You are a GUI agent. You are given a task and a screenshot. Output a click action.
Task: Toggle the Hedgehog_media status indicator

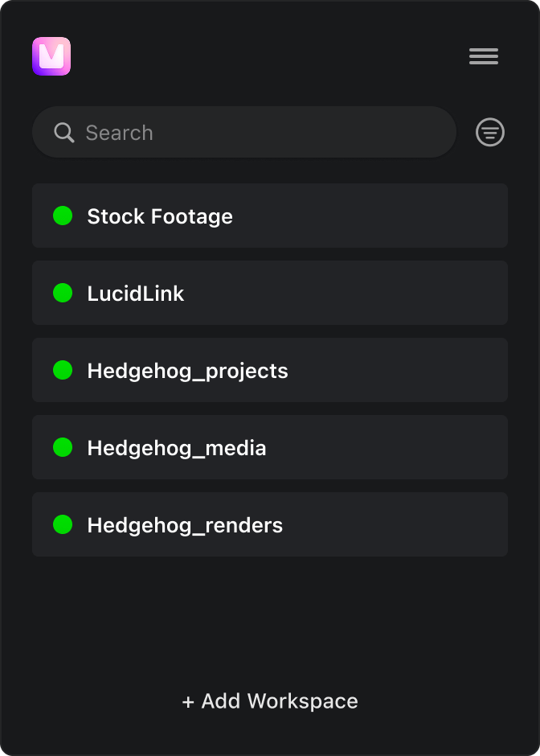(x=63, y=447)
